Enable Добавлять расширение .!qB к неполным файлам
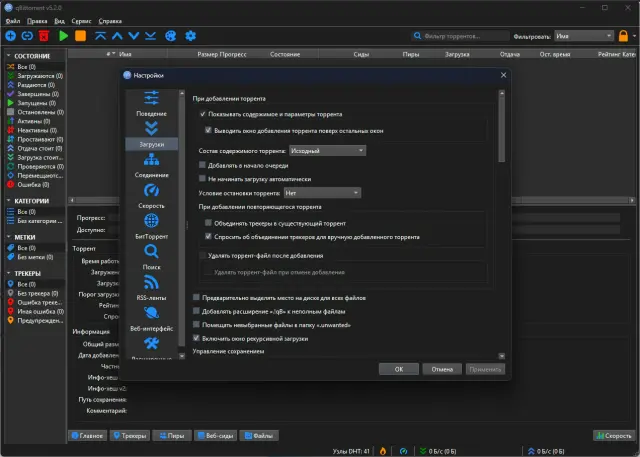This screenshot has height=457, width=640. point(196,311)
